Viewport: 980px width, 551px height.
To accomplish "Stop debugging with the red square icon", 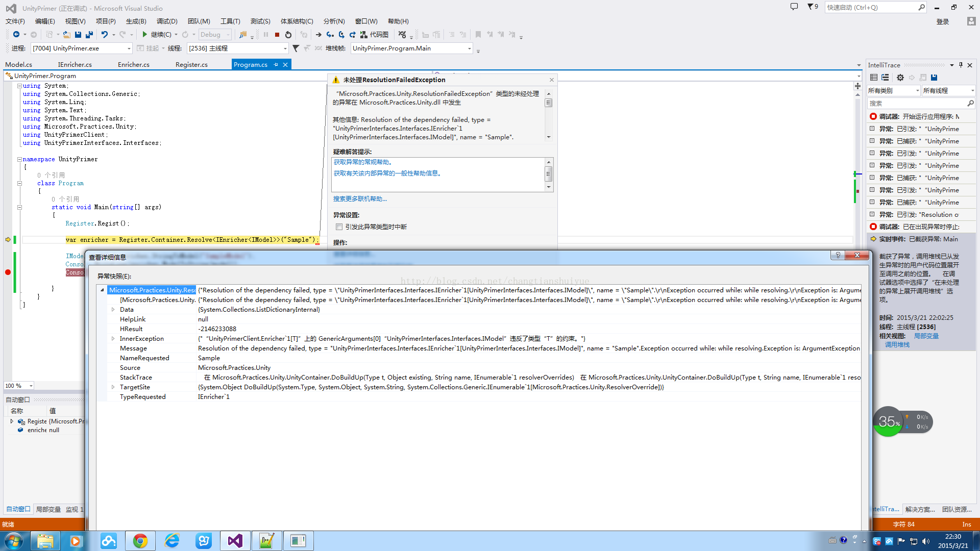I will coord(277,35).
